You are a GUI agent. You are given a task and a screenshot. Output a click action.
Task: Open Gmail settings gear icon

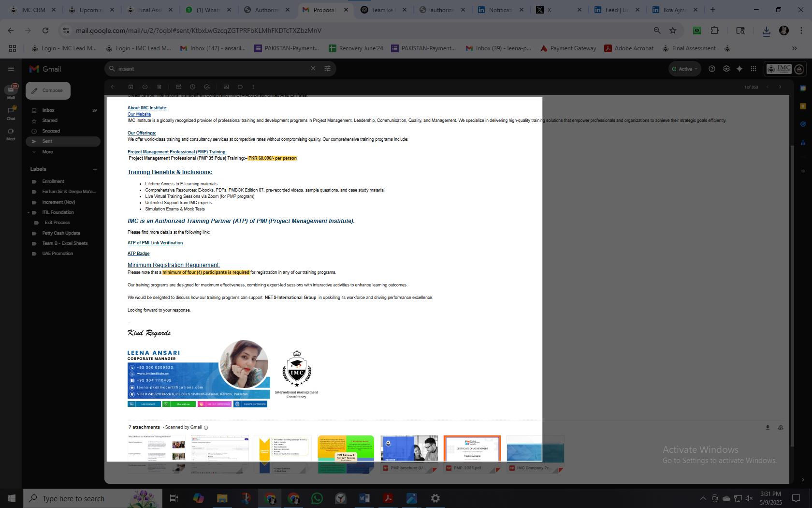(726, 69)
